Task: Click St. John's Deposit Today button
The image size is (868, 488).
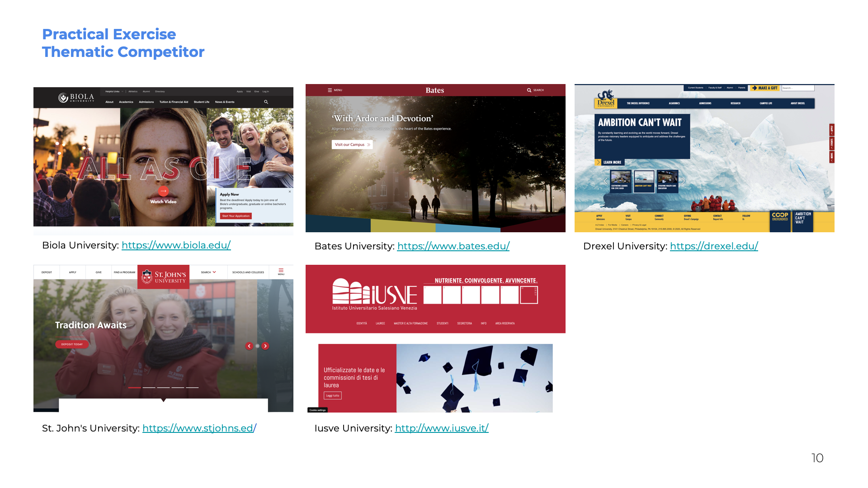Action: (72, 344)
